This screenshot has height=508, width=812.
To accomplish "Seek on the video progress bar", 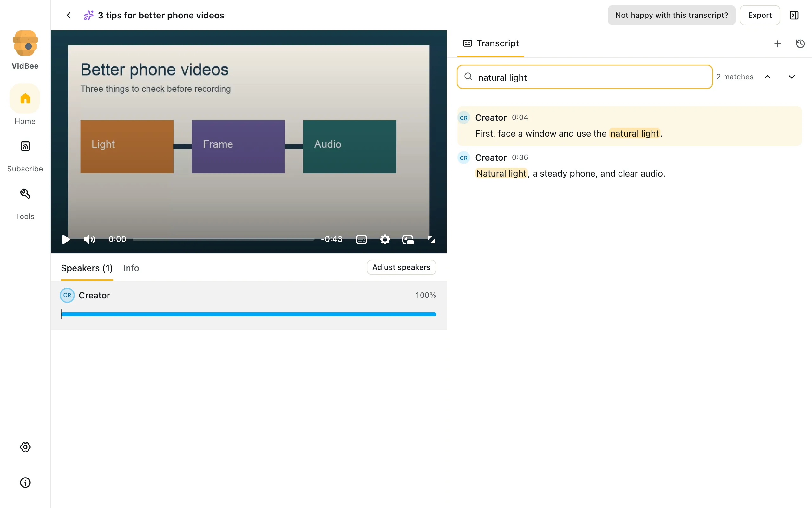I will pyautogui.click(x=224, y=239).
